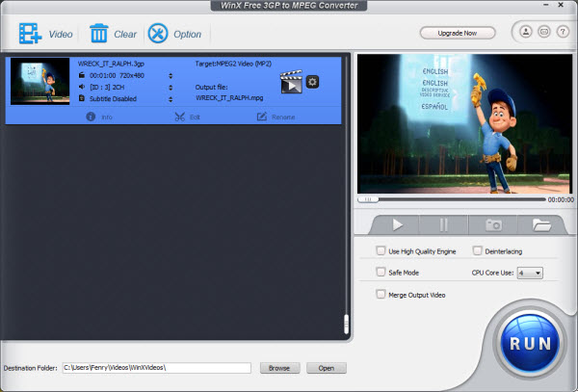Enable Use High Quality Engine
The image size is (578, 392).
(381, 250)
